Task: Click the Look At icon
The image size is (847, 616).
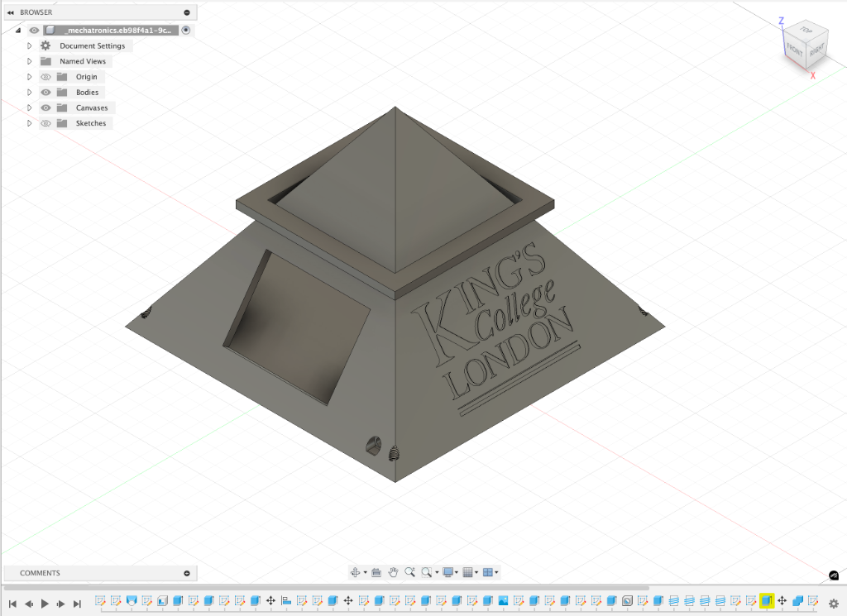Action: tap(376, 572)
